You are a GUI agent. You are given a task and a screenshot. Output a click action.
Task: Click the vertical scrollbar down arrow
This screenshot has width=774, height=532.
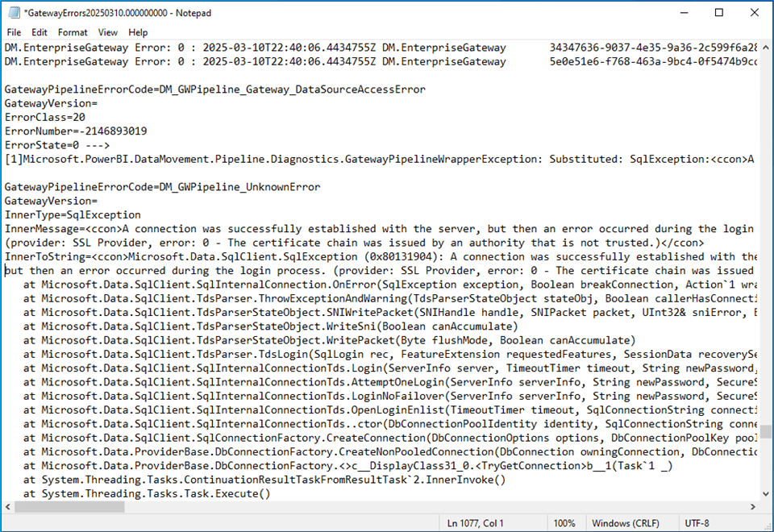click(x=766, y=493)
